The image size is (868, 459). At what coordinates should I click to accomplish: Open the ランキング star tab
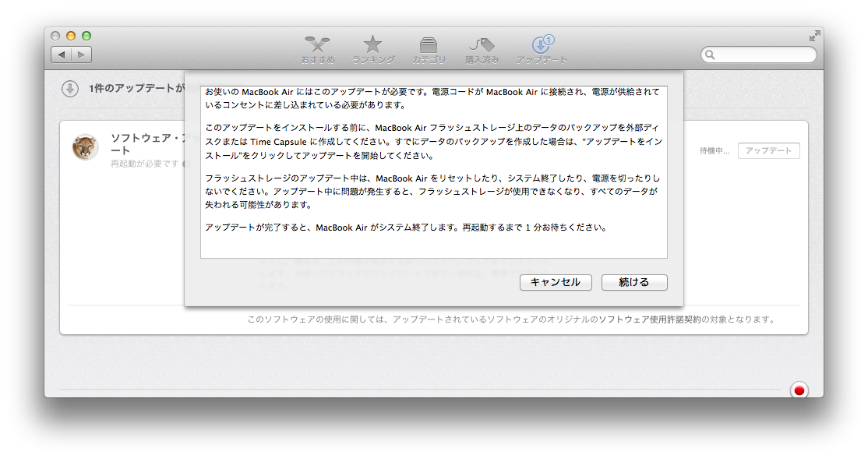click(373, 51)
